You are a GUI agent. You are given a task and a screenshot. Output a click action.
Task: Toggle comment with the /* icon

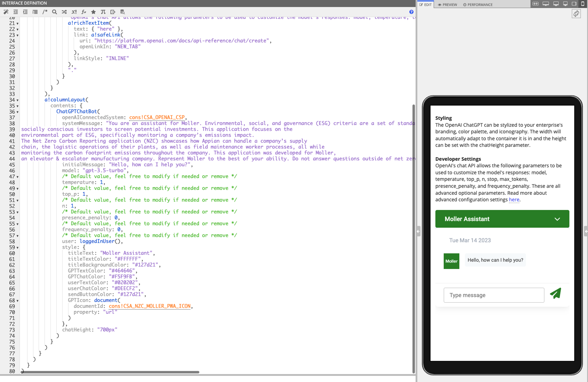(x=45, y=12)
